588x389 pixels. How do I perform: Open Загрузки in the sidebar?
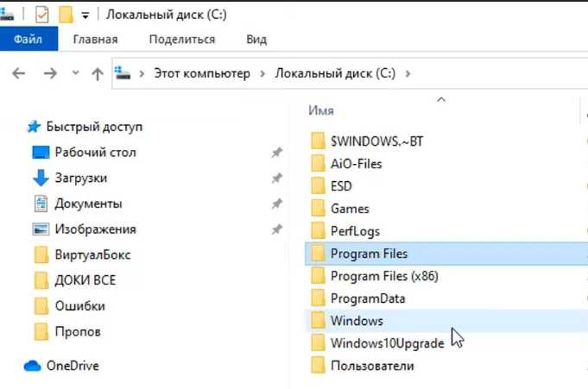point(81,178)
